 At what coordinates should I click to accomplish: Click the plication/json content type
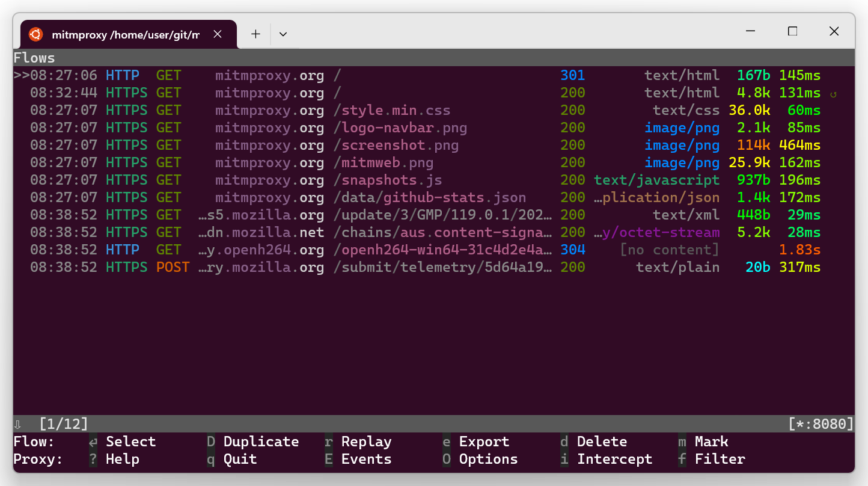657,197
